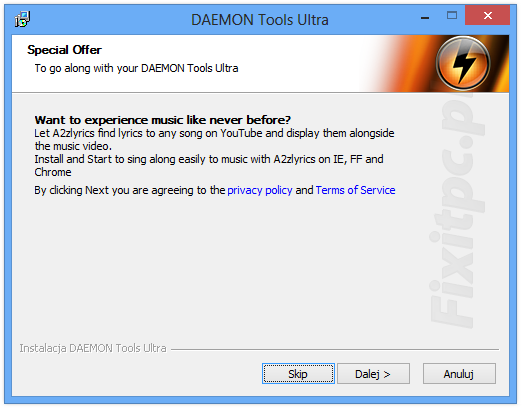
Task: Click the 'Instalacja DAEMON Tools Ultra' footer label
Action: coord(93,348)
